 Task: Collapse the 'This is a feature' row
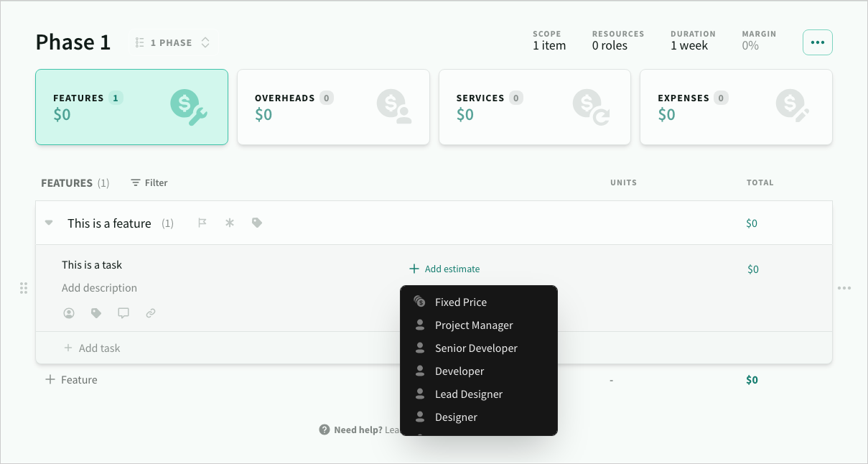[49, 223]
